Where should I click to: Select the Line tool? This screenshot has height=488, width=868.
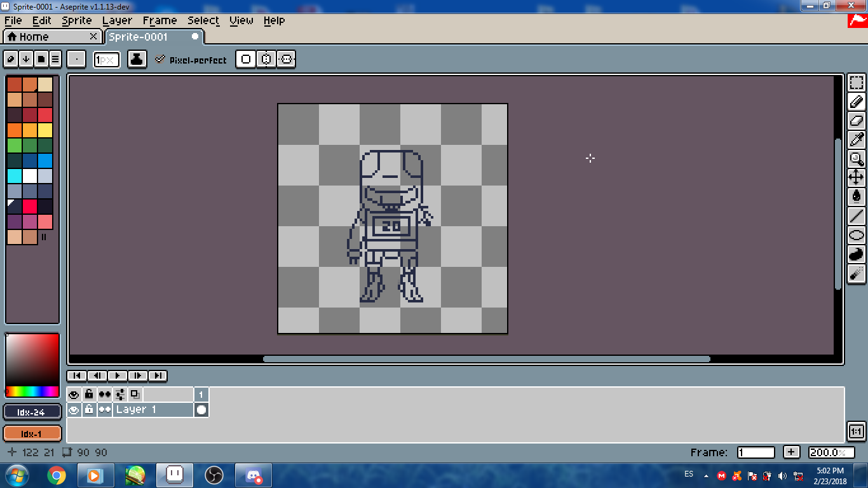(857, 216)
